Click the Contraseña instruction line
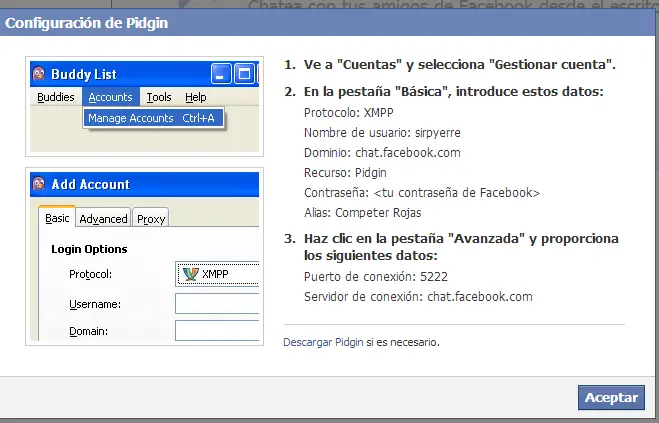 point(422,193)
